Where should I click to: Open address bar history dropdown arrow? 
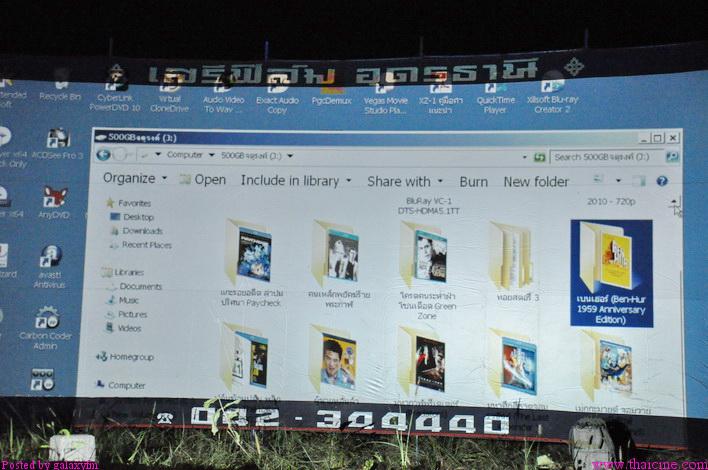pyautogui.click(x=524, y=157)
